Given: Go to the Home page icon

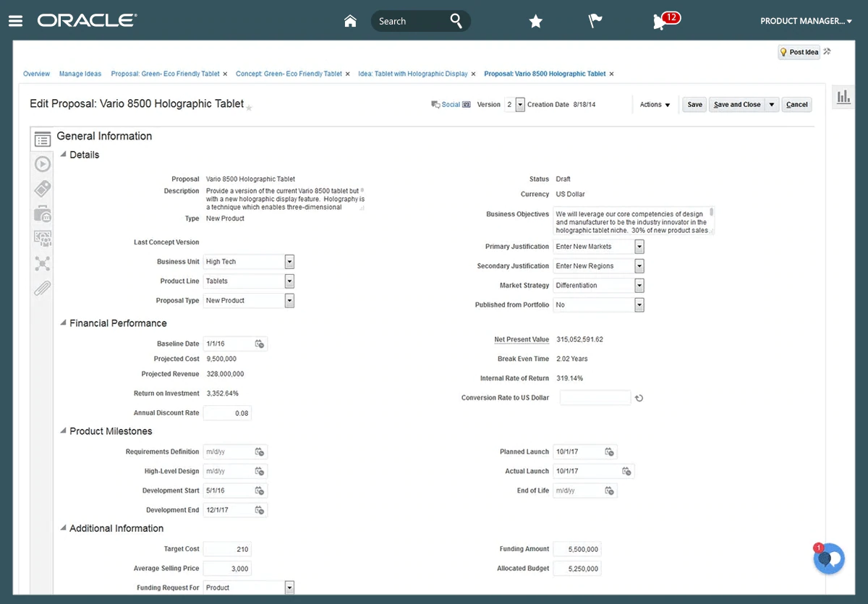Looking at the screenshot, I should pyautogui.click(x=350, y=21).
